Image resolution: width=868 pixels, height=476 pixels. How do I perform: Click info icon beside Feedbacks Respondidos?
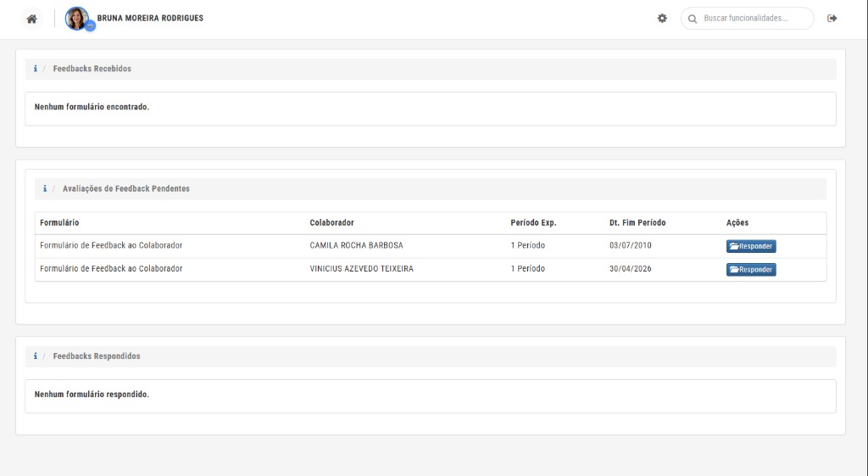pos(36,356)
